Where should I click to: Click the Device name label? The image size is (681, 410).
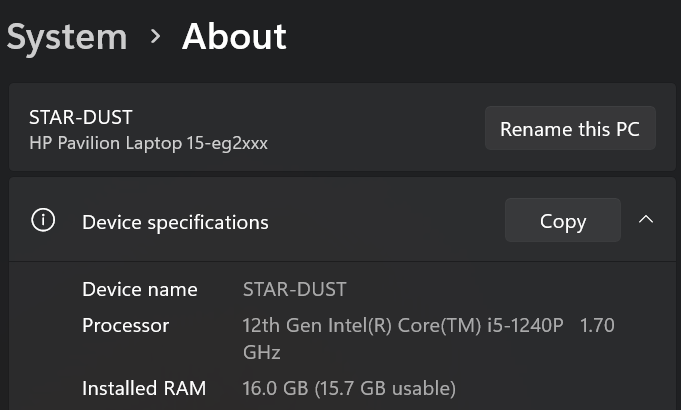click(140, 290)
